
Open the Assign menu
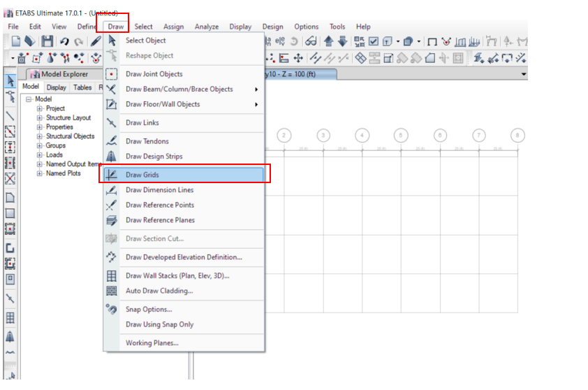point(174,27)
